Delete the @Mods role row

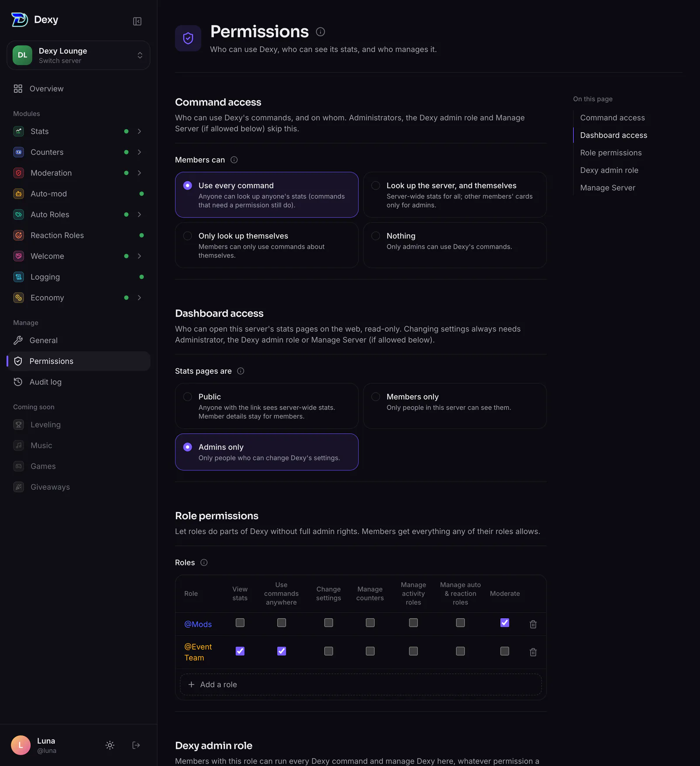click(533, 624)
